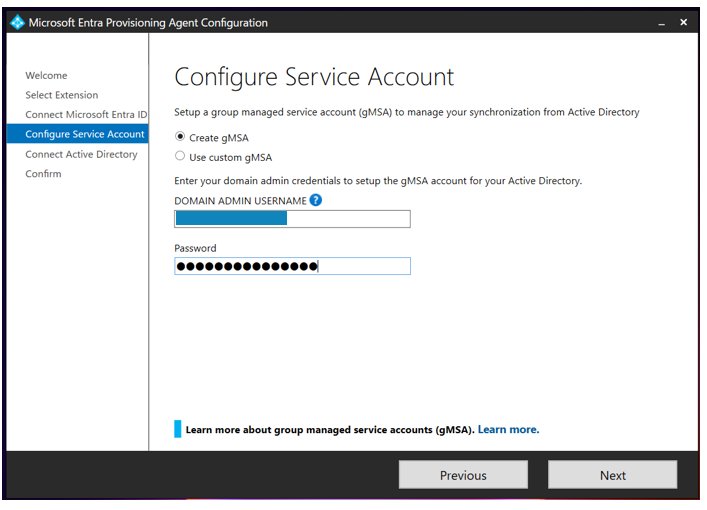
Task: Minimize the Provisioning Agent Configuration window
Action: [x=661, y=23]
